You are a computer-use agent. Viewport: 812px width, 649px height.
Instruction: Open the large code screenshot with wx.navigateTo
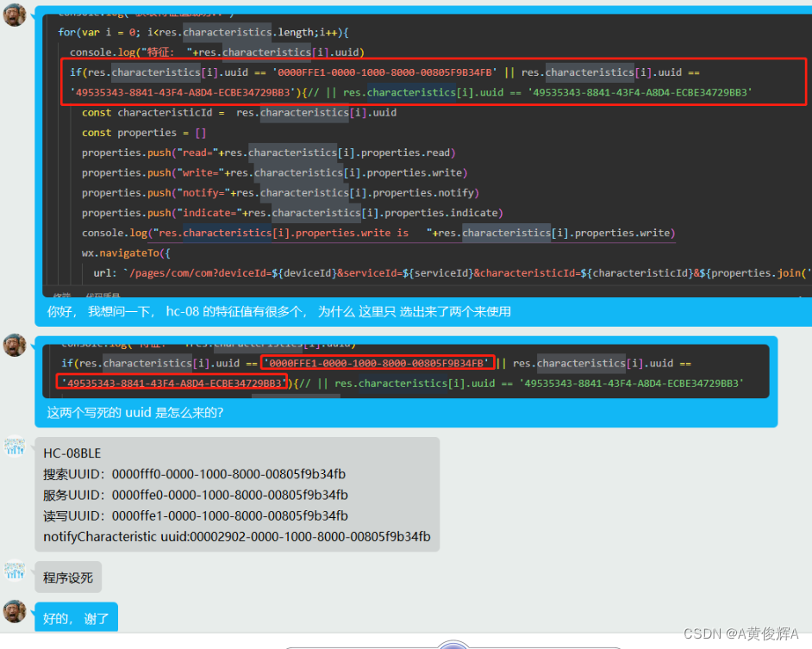pyautogui.click(x=427, y=155)
